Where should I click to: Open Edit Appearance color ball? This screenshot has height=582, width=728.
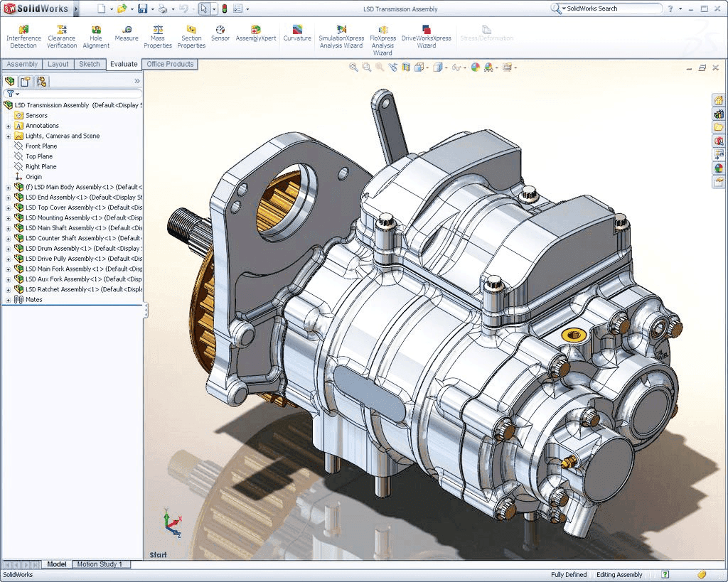[475, 68]
